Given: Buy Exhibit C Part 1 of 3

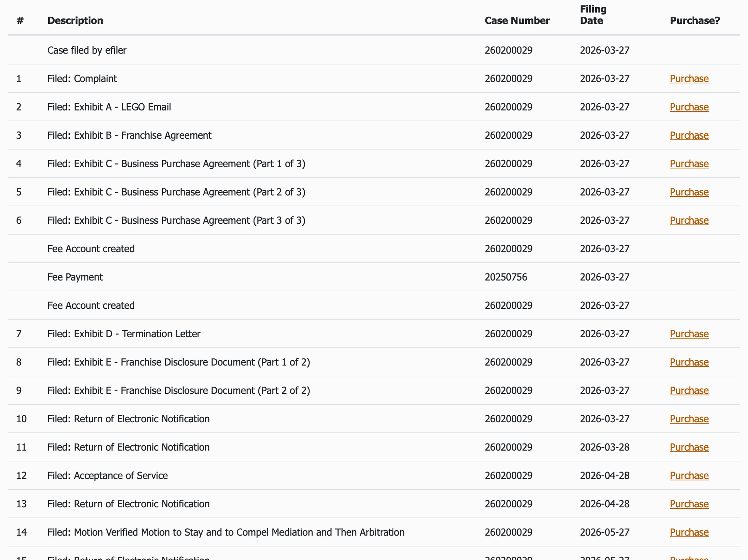Looking at the screenshot, I should 689,164.
